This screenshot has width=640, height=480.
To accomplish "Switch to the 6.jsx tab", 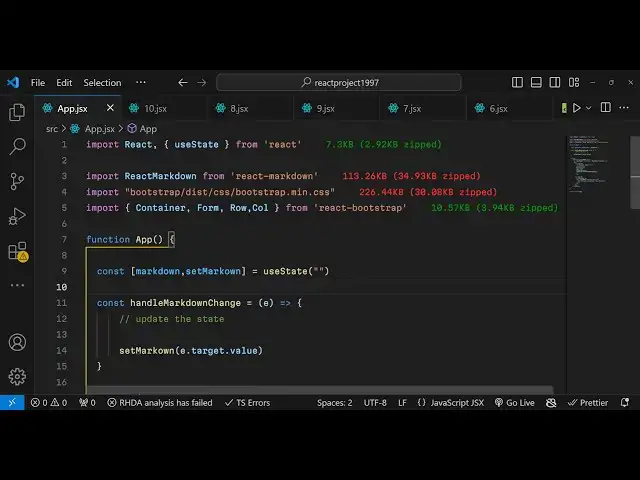I will point(509,108).
